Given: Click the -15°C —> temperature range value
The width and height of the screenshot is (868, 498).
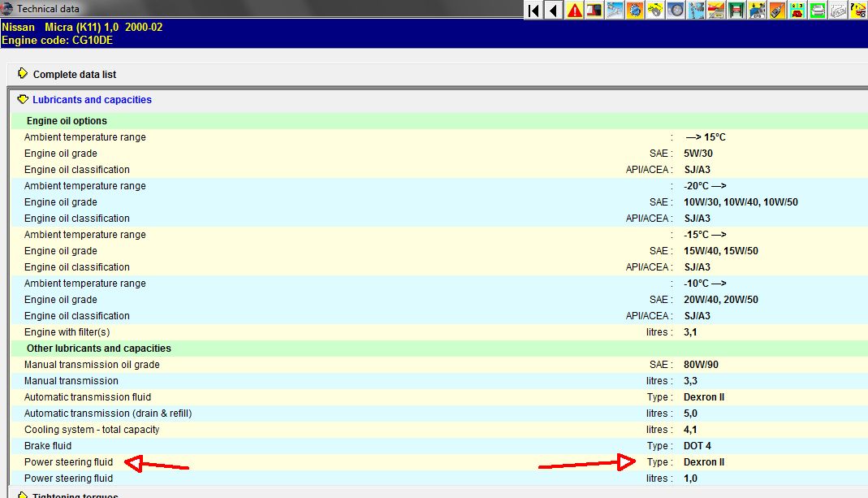Looking at the screenshot, I should pyautogui.click(x=705, y=235).
